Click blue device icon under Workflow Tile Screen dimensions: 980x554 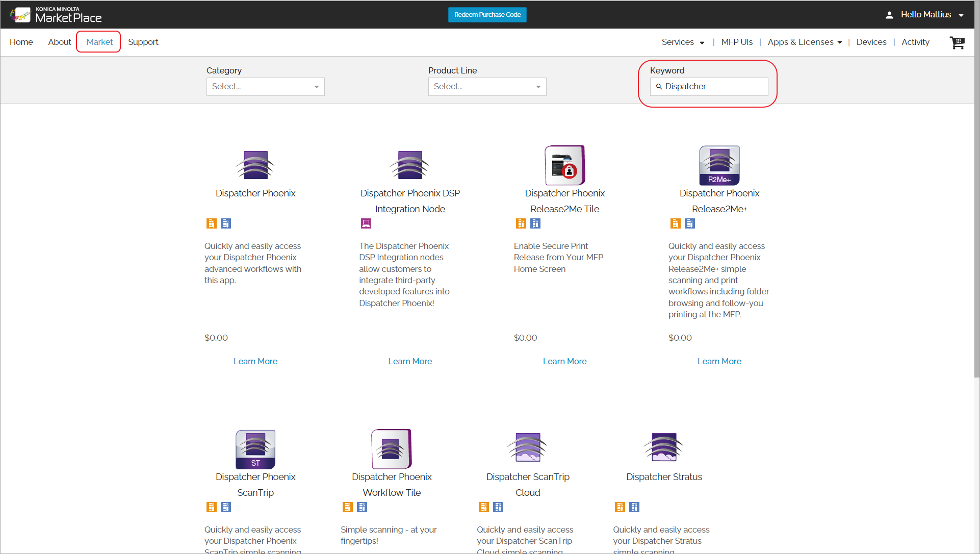tap(362, 507)
